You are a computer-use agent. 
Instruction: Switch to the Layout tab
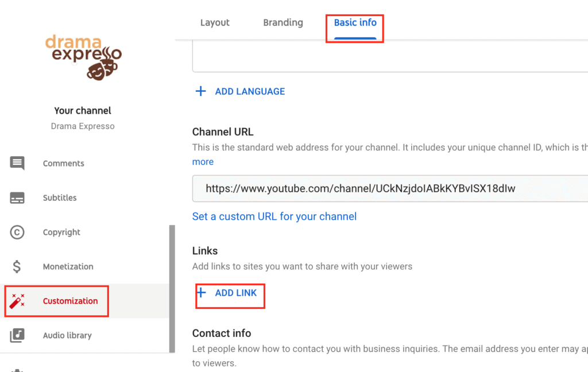coord(215,23)
